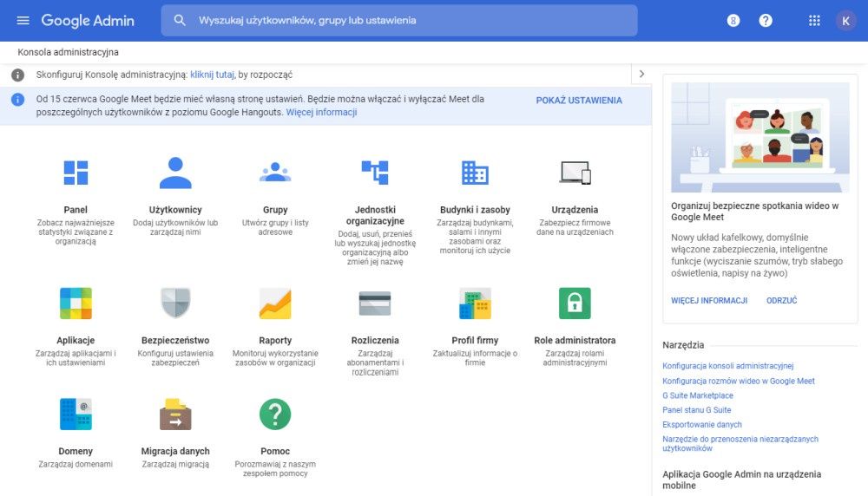868x496 pixels.
Task: Open the account avatar K
Action: coord(845,21)
